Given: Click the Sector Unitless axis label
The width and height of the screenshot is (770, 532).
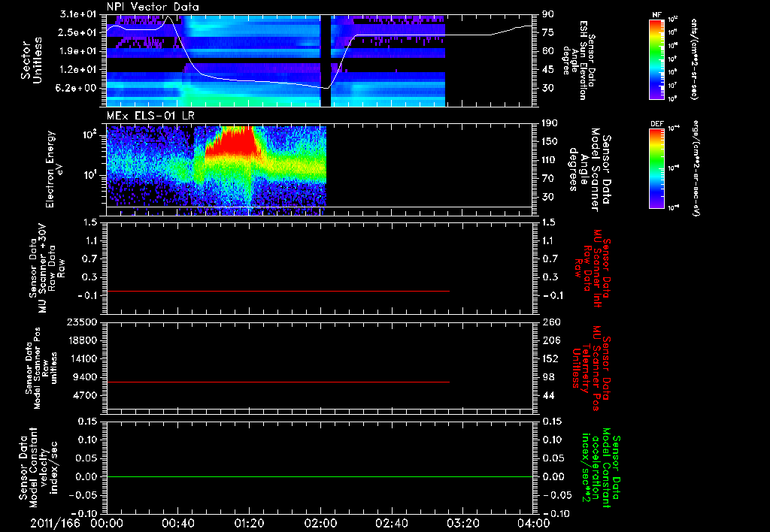Looking at the screenshot, I should pos(32,60).
